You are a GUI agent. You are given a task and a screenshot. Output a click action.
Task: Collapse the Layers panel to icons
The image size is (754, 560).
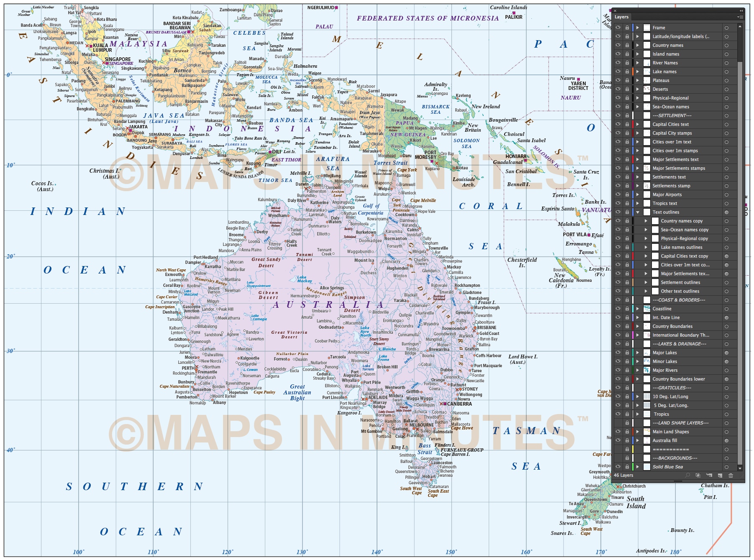[x=741, y=10]
